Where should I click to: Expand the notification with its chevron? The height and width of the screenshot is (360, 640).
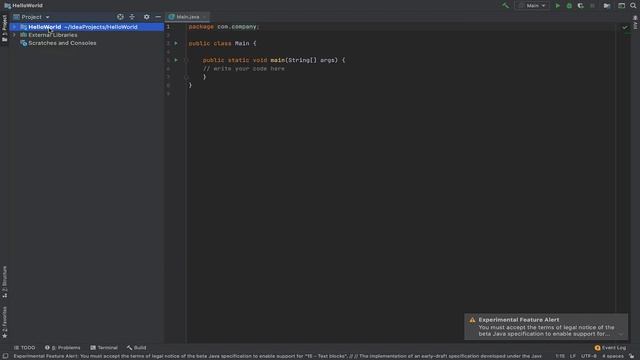[620, 334]
